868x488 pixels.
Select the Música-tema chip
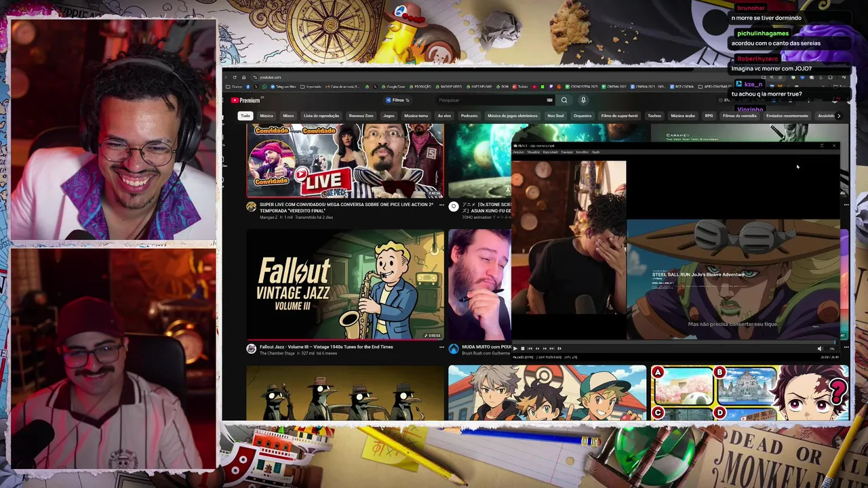416,116
